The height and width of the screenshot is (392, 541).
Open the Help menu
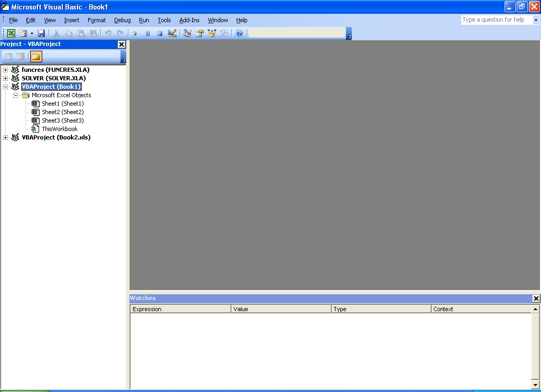coord(241,20)
